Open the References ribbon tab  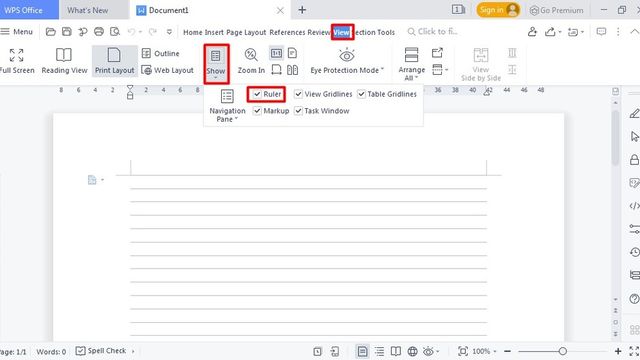click(287, 32)
